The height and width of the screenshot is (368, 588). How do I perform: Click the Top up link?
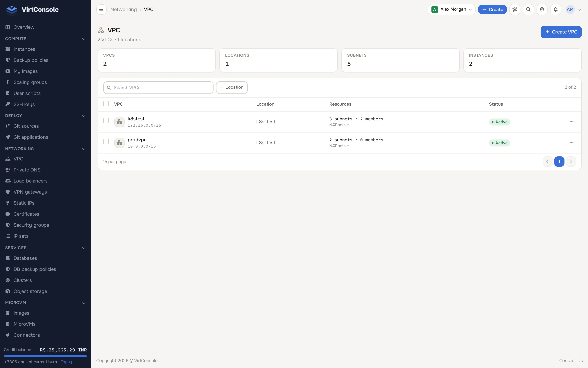click(67, 362)
